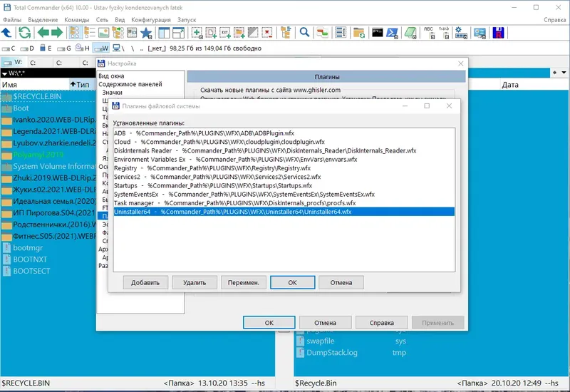Click the gear settings toolbar icon
Viewport: 570px width, 392px height.
tap(461, 33)
